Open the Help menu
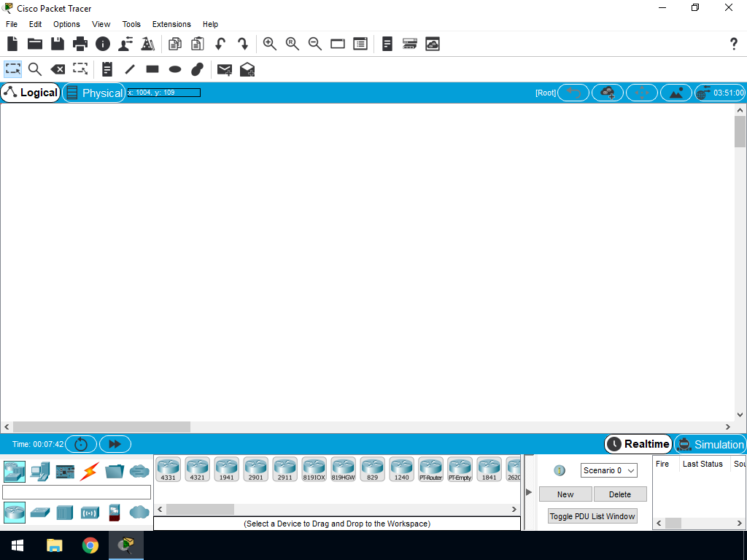747x560 pixels. pos(210,24)
